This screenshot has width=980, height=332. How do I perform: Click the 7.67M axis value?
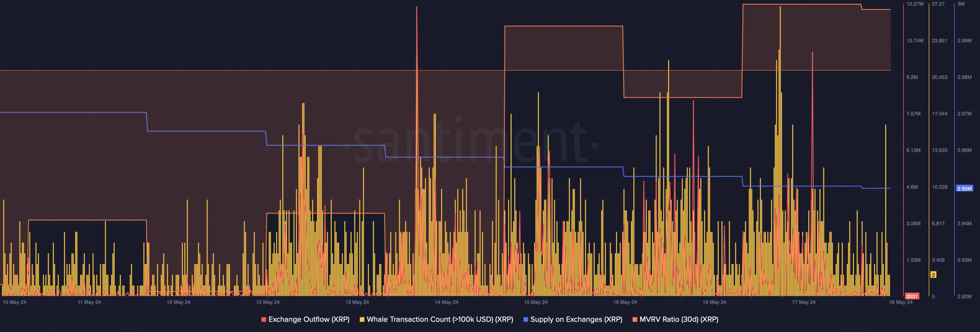point(913,114)
